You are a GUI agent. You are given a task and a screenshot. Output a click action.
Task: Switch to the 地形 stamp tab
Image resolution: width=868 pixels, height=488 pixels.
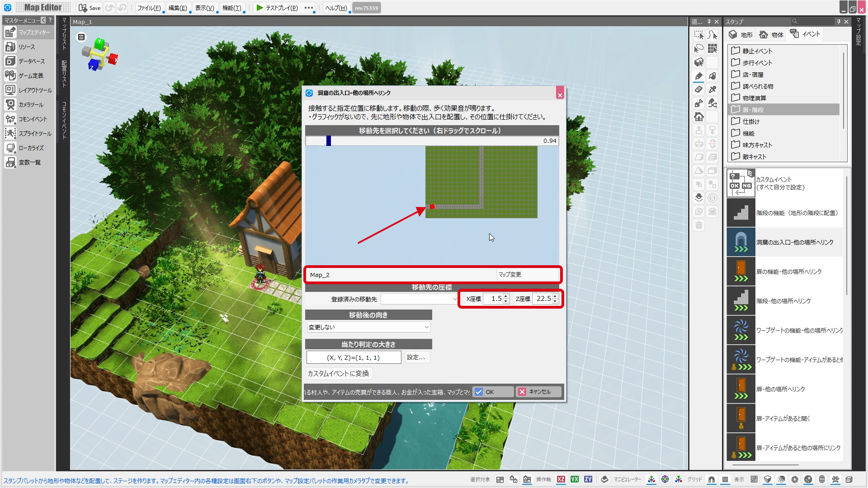(741, 35)
